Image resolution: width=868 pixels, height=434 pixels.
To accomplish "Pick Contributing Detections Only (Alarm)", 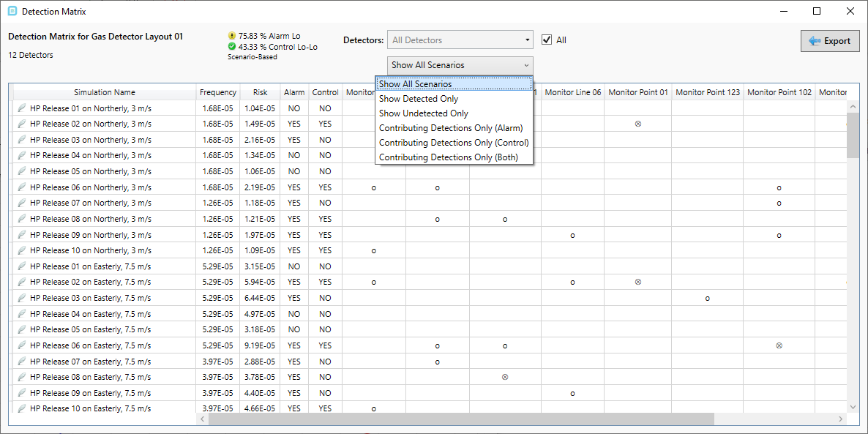I will tap(454, 128).
